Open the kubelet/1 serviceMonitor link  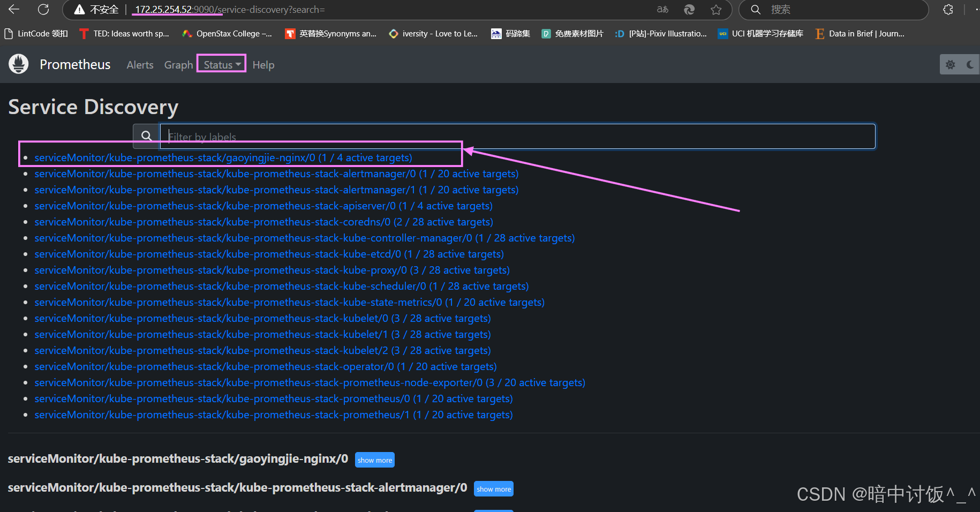(262, 334)
